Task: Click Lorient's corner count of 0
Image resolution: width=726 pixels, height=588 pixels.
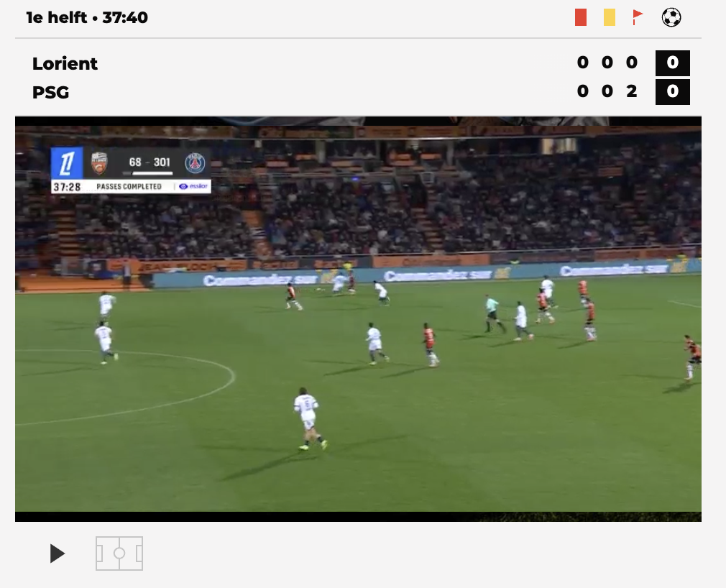Action: click(632, 63)
